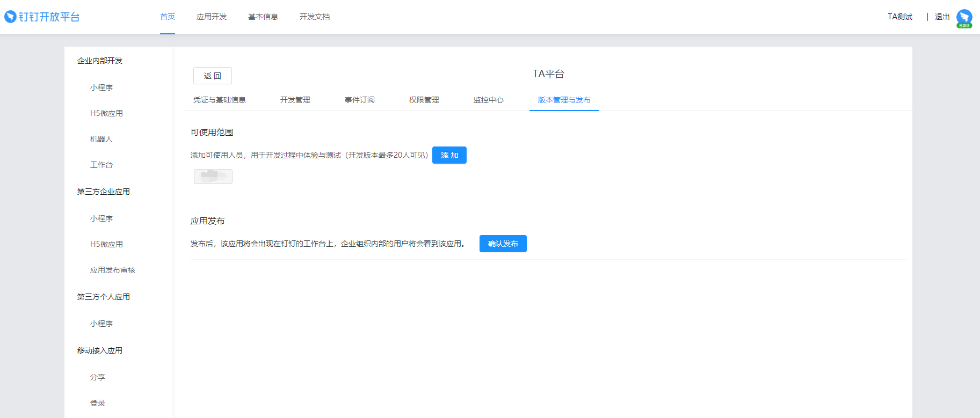Select 应用发布审核 in the sidebar

[x=113, y=270]
